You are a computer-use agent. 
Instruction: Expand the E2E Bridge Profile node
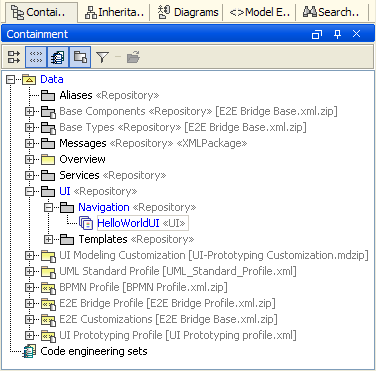coord(30,303)
